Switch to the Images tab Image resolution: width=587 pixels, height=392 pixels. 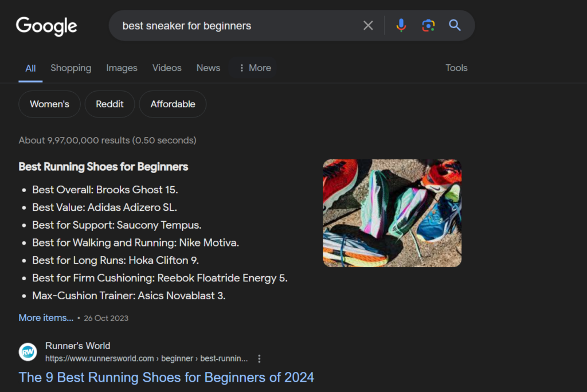pos(122,68)
